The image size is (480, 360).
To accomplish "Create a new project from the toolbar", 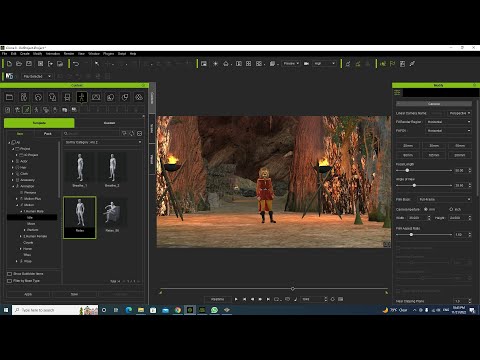I will [9, 64].
